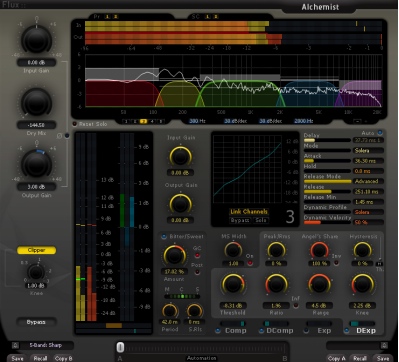Click the Copy B button
The image size is (399, 362).
coord(63,358)
